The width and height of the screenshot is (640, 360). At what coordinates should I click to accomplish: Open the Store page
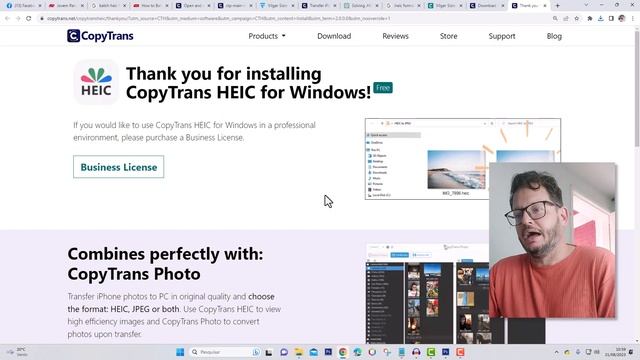tap(448, 36)
